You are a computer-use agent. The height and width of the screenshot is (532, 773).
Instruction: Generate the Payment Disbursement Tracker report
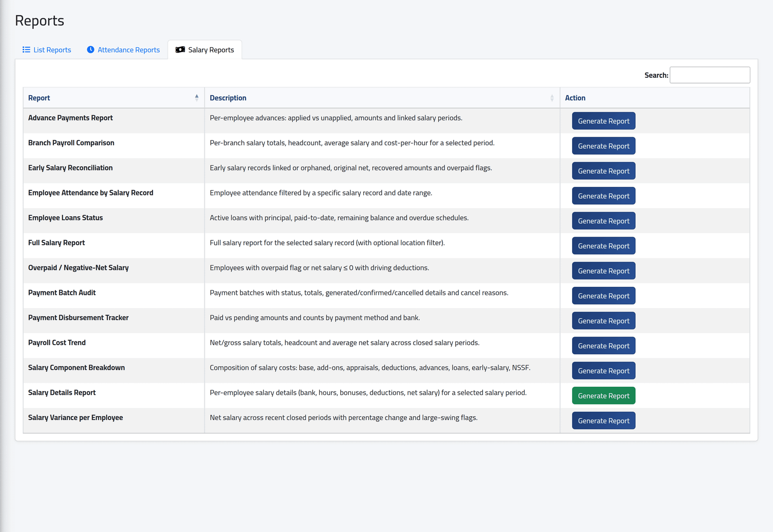pos(603,321)
